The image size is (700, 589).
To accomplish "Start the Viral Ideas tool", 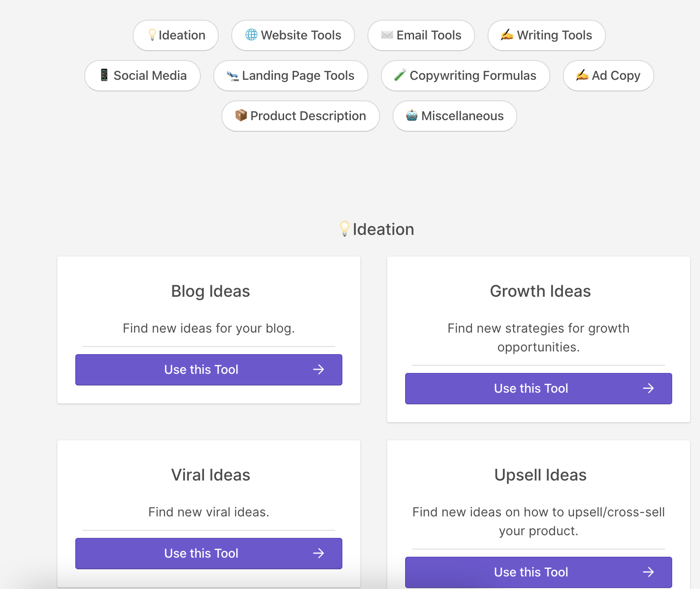I will [x=208, y=554].
